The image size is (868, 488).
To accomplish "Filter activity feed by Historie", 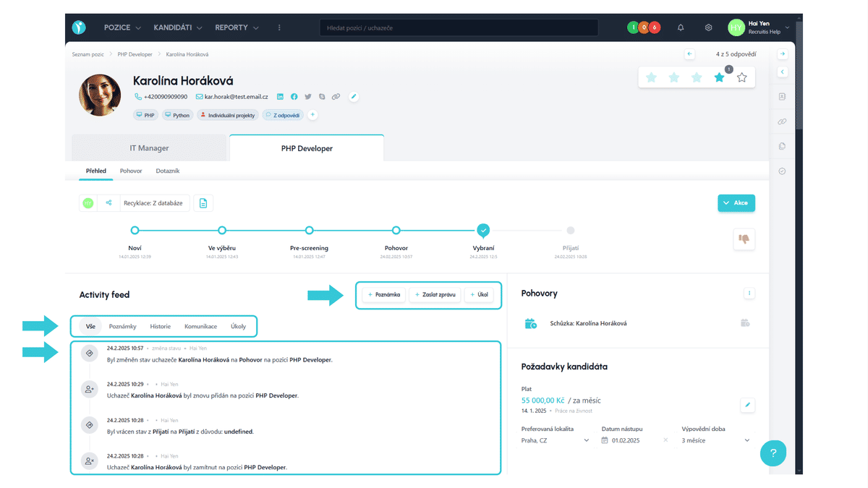I will pos(160,326).
